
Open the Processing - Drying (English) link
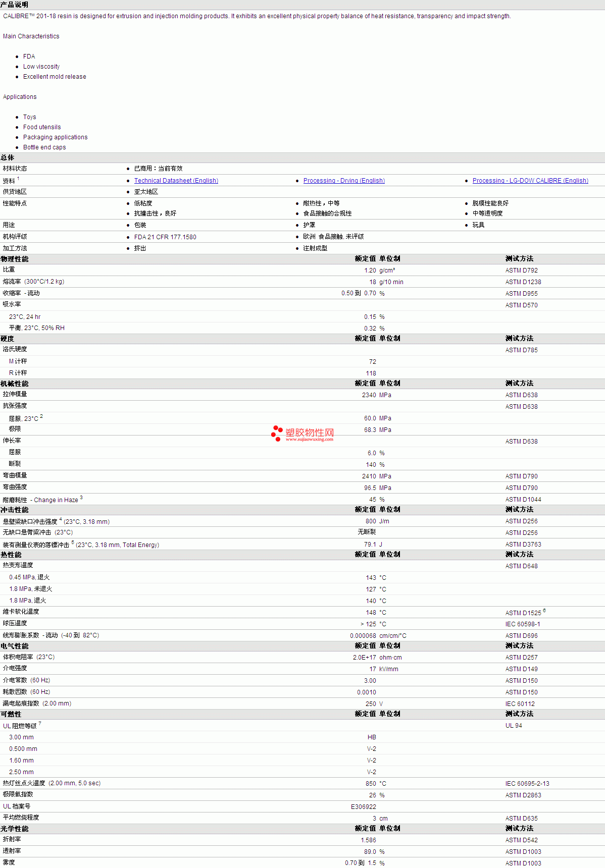tap(344, 181)
